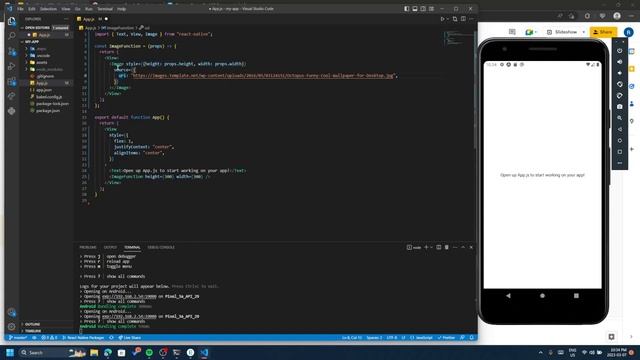Click emulator toolbar home circle icon
This screenshot has width=640, height=360.
tap(620, 140)
